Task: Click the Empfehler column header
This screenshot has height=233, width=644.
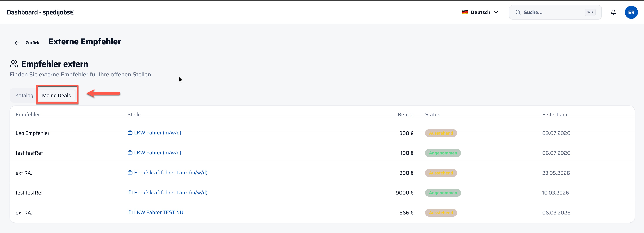Action: pyautogui.click(x=28, y=114)
